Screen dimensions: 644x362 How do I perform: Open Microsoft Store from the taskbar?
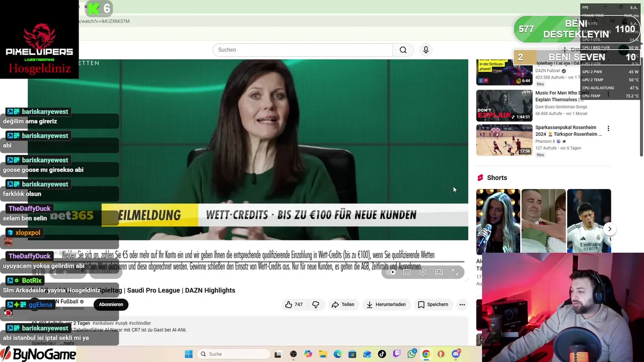click(352, 354)
